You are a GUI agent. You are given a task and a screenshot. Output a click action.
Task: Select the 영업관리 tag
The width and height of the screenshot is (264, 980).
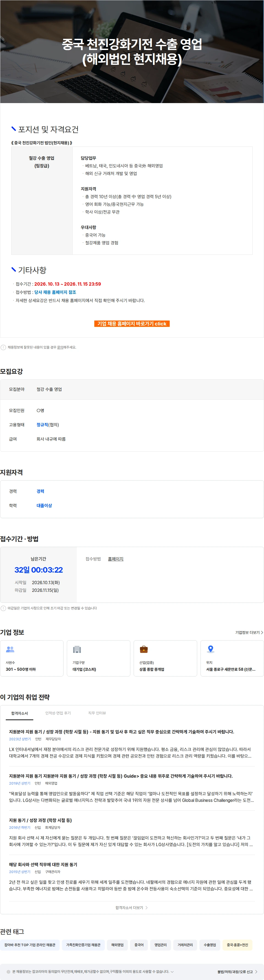(161, 945)
